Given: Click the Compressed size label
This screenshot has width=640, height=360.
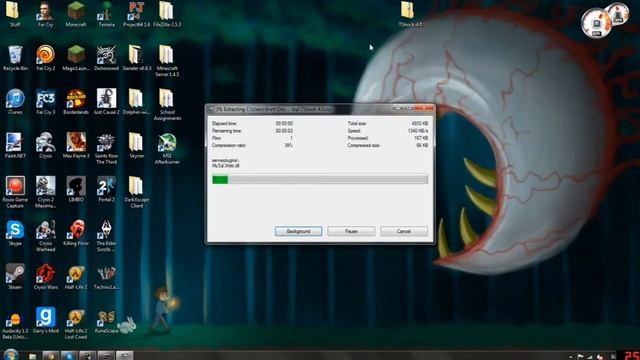Looking at the screenshot, I should point(363,145).
